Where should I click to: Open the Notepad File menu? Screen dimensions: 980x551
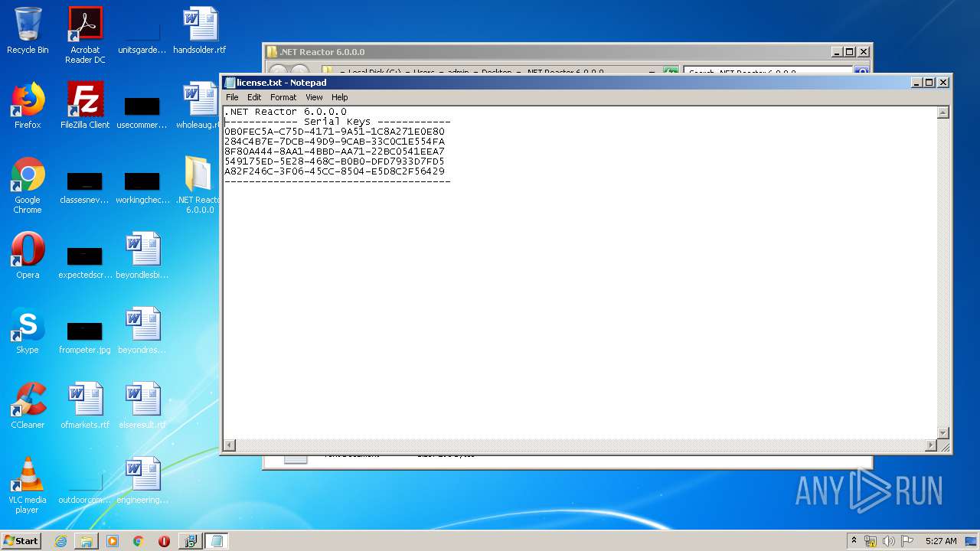point(232,97)
